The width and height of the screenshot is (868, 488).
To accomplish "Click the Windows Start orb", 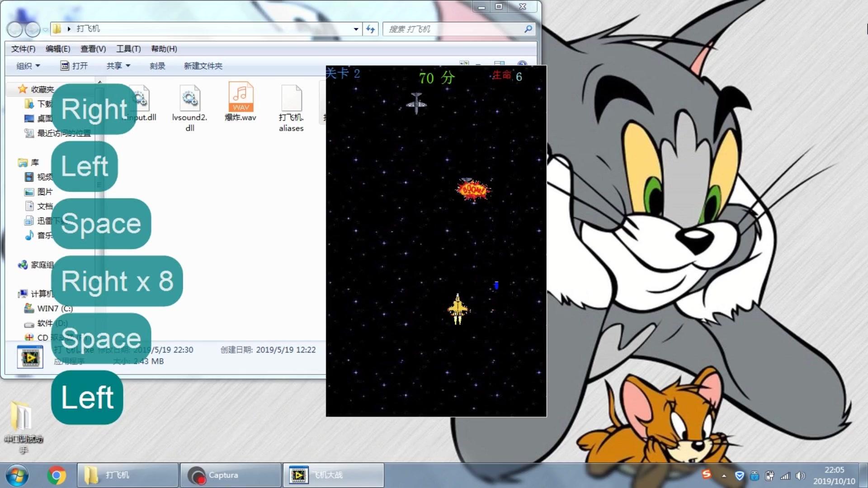I will [17, 475].
